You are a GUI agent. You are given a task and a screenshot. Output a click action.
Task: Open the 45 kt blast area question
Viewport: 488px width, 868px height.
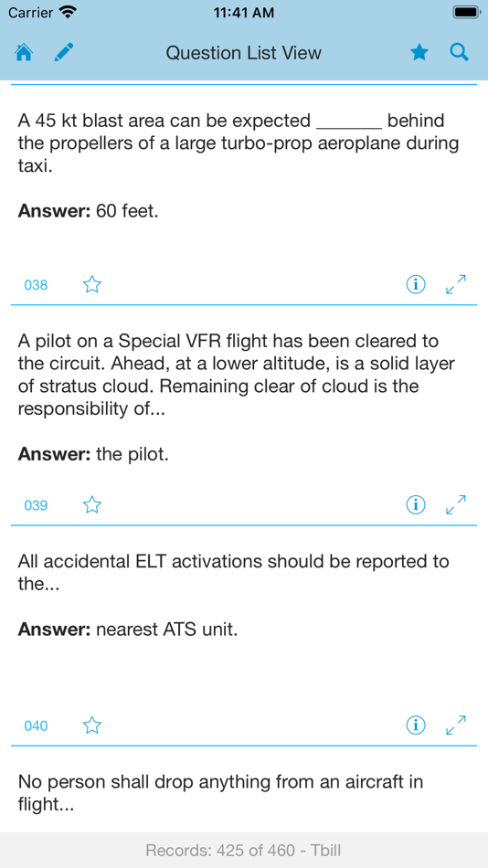[x=239, y=143]
